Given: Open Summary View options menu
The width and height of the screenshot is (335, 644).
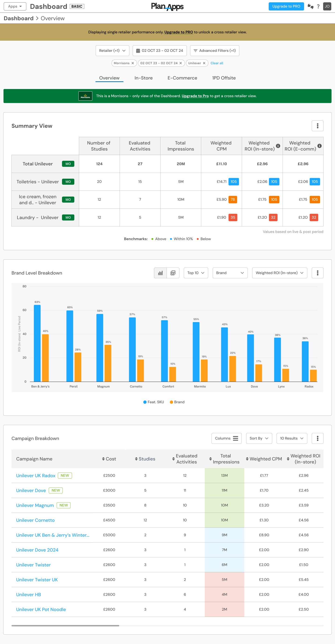Looking at the screenshot, I should (318, 126).
